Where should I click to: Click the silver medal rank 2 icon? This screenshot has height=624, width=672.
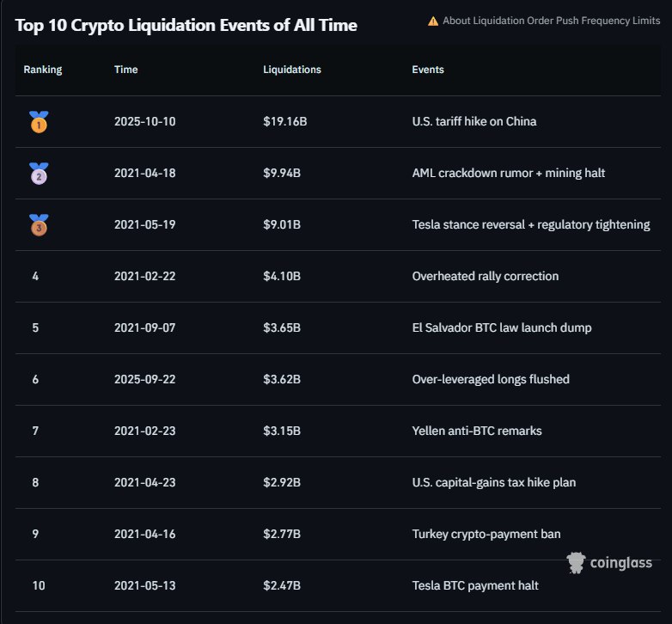click(38, 174)
